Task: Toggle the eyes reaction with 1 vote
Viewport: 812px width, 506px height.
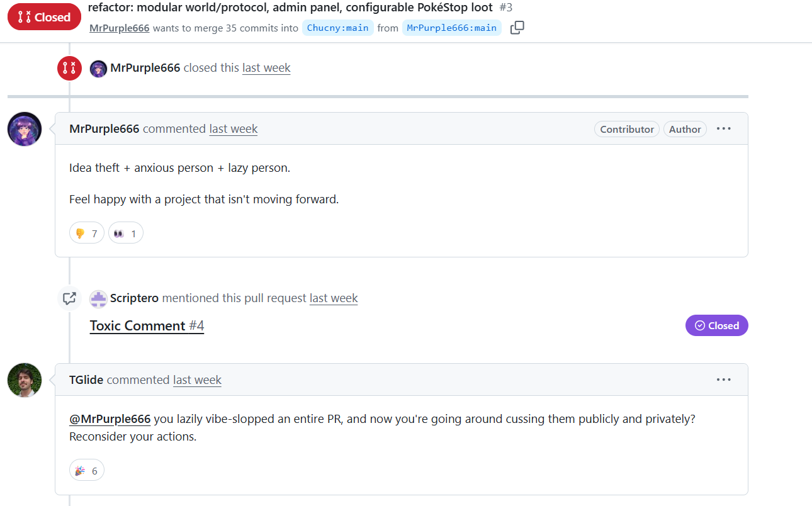Action: (x=126, y=233)
